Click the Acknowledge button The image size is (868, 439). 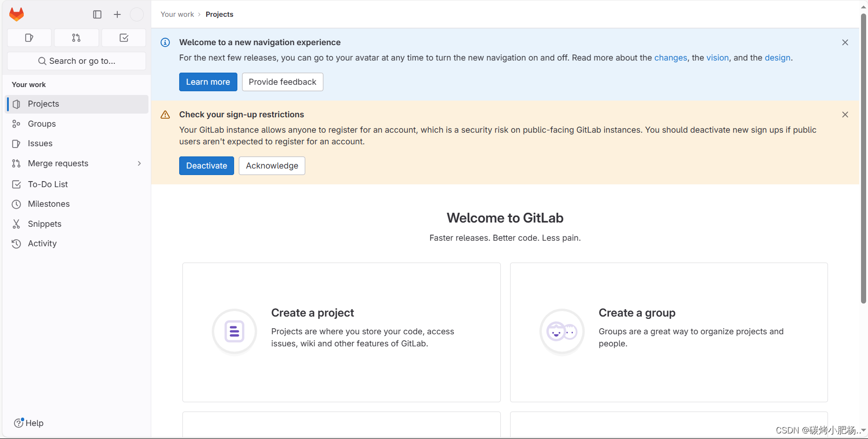click(272, 166)
